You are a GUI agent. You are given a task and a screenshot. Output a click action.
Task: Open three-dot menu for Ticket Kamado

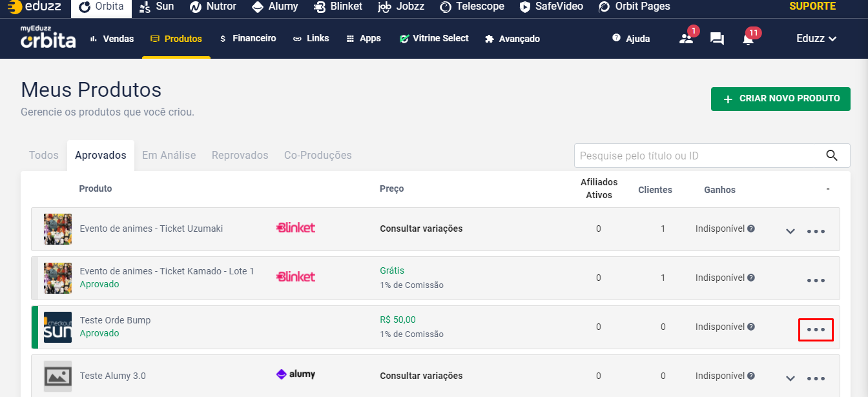click(x=816, y=281)
